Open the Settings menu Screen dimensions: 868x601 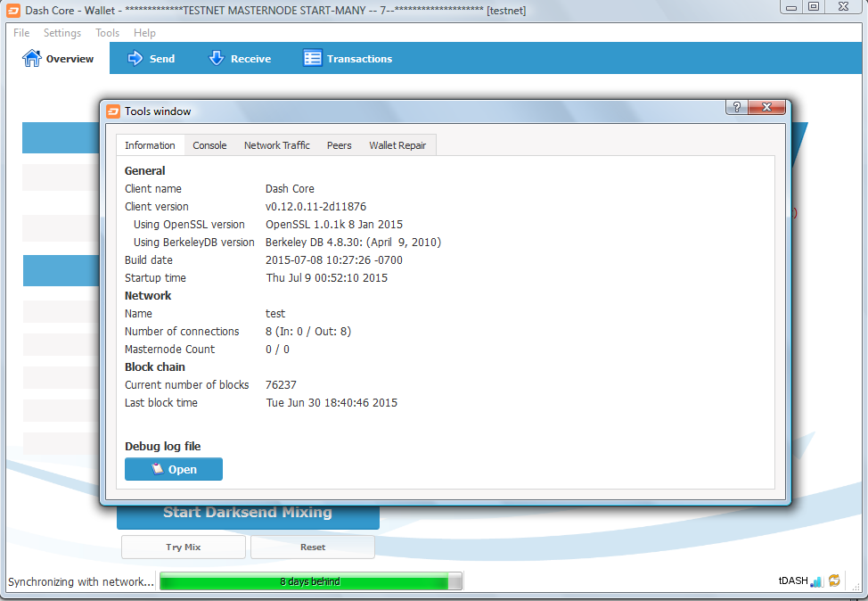pos(62,33)
